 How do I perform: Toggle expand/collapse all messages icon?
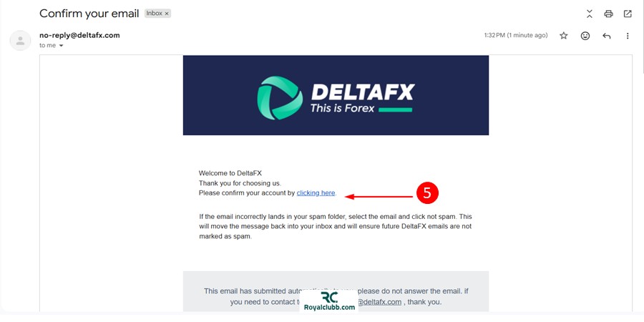[x=590, y=14]
